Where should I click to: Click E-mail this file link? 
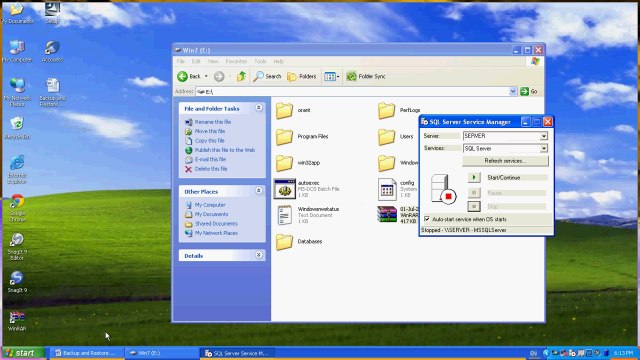210,160
